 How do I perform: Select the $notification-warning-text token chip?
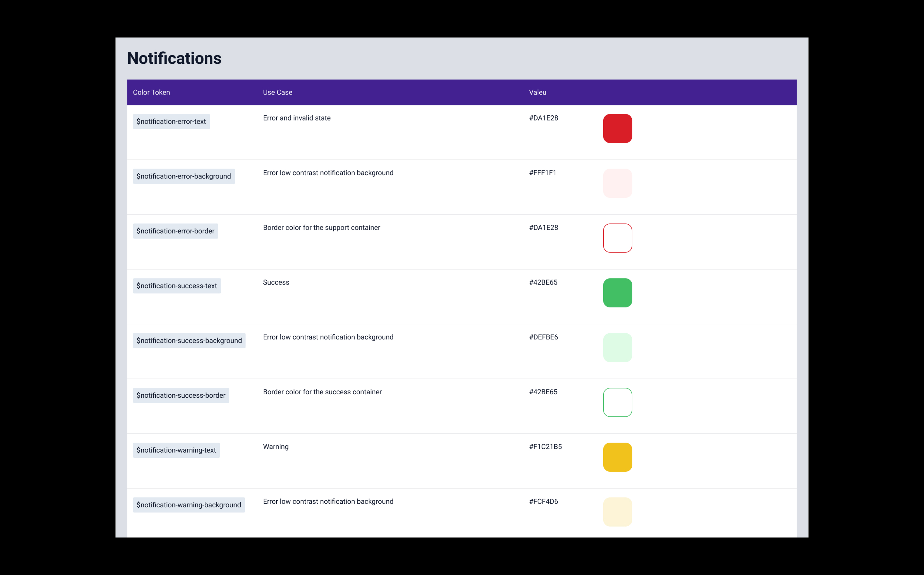176,450
